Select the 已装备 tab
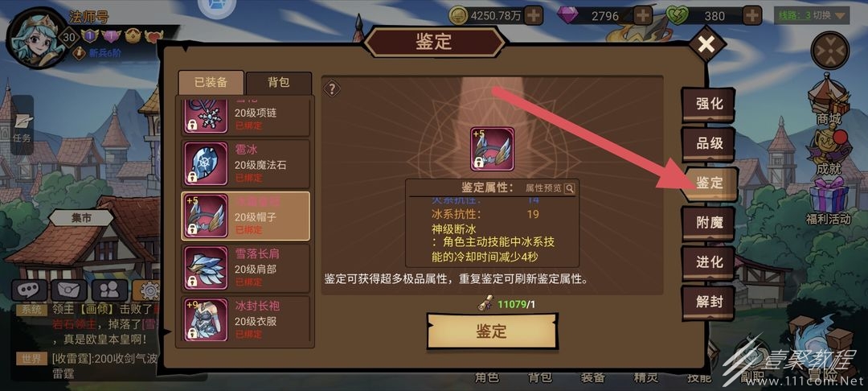 coord(211,83)
